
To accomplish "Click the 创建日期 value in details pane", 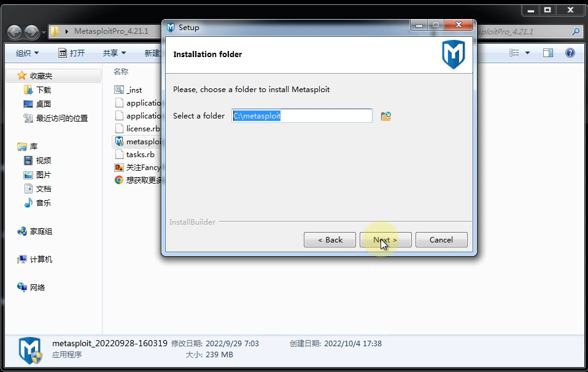I will (353, 344).
